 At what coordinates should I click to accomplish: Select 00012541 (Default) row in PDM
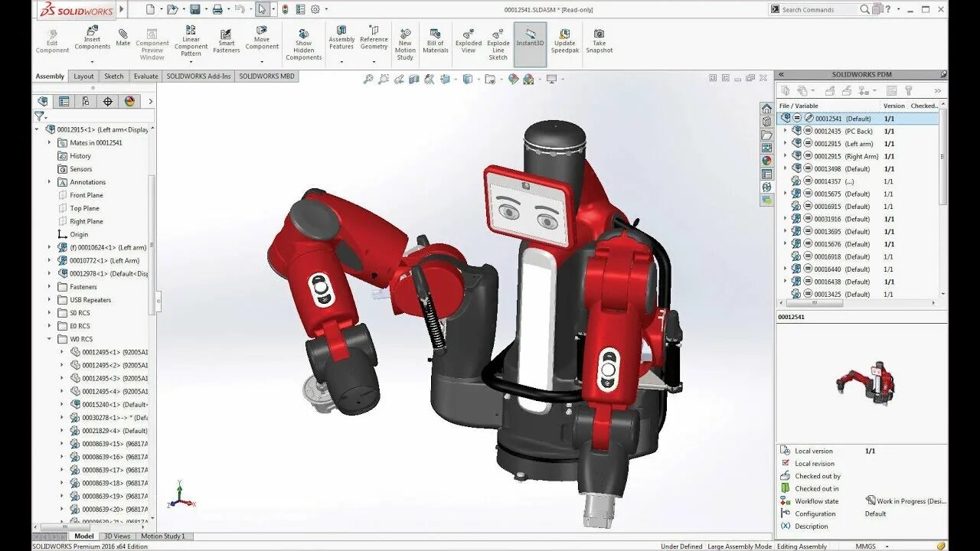pyautogui.click(x=857, y=119)
